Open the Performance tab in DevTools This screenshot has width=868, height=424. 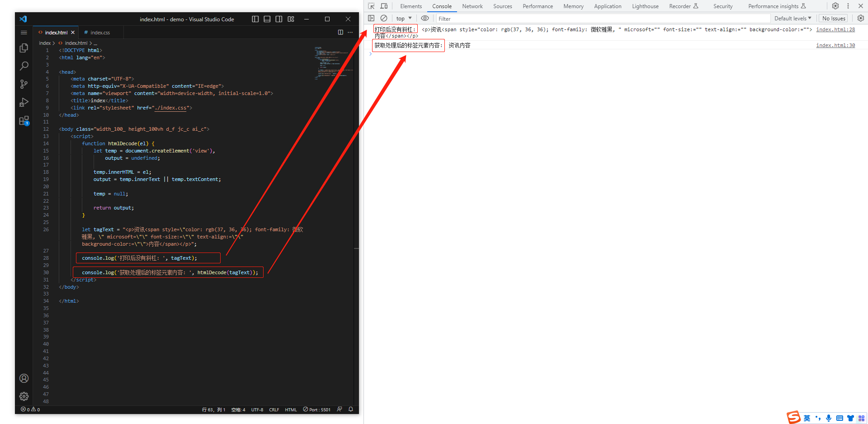click(538, 6)
